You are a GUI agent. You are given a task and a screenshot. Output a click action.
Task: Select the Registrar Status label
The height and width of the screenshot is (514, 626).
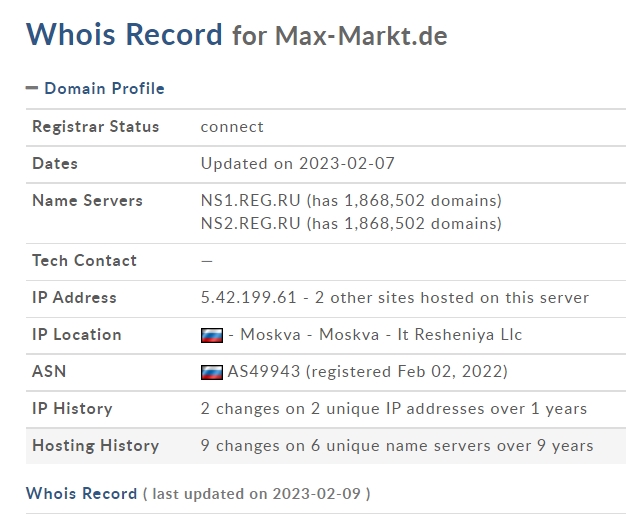95,127
